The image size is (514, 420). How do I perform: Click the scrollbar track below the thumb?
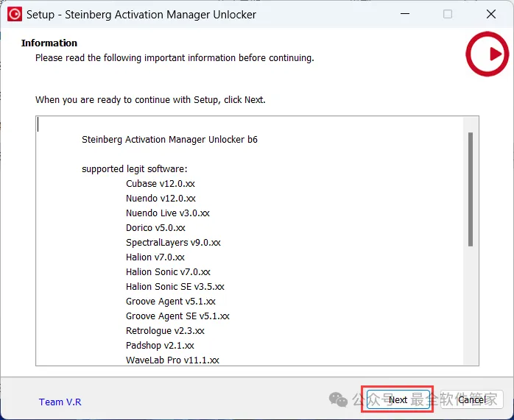(471, 309)
